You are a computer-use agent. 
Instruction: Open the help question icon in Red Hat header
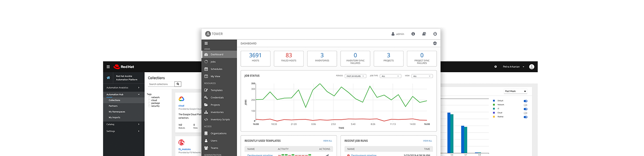(x=495, y=67)
